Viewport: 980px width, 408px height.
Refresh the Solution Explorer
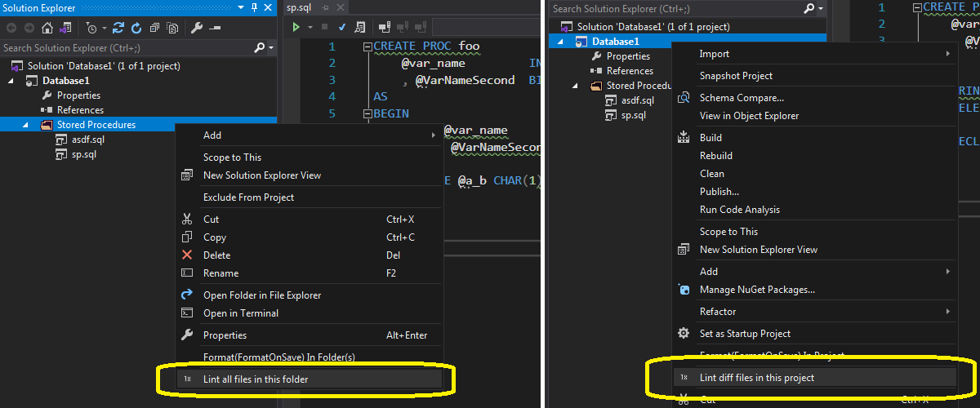click(136, 28)
